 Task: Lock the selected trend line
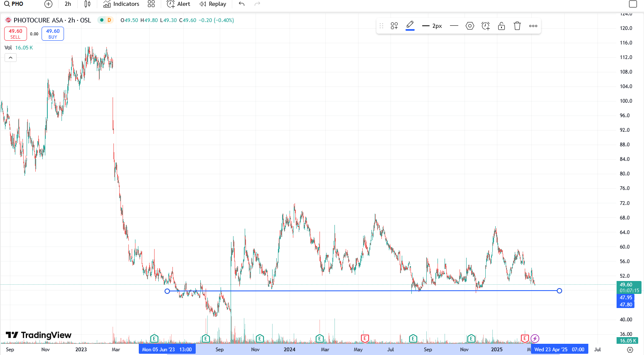501,26
